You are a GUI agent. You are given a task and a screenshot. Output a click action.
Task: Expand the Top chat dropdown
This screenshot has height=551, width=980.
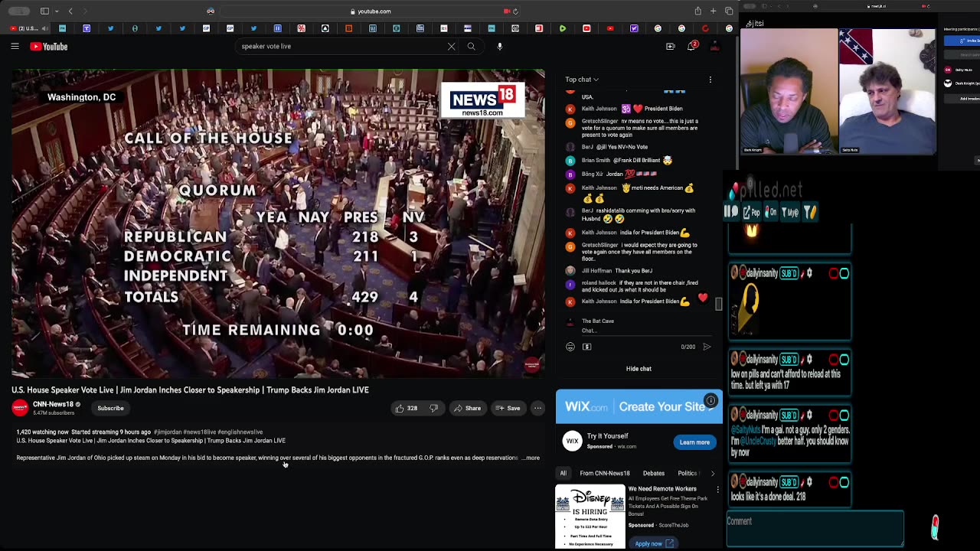(x=582, y=80)
